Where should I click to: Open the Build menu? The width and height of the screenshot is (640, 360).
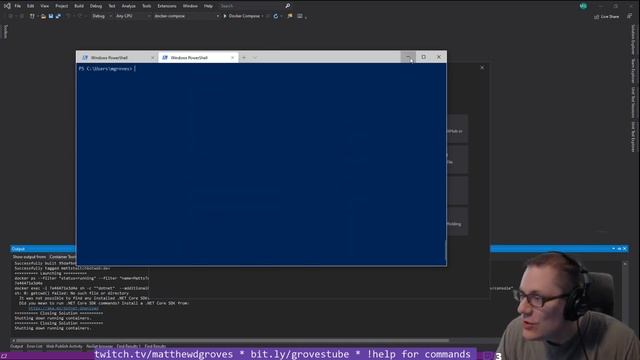pyautogui.click(x=79, y=6)
